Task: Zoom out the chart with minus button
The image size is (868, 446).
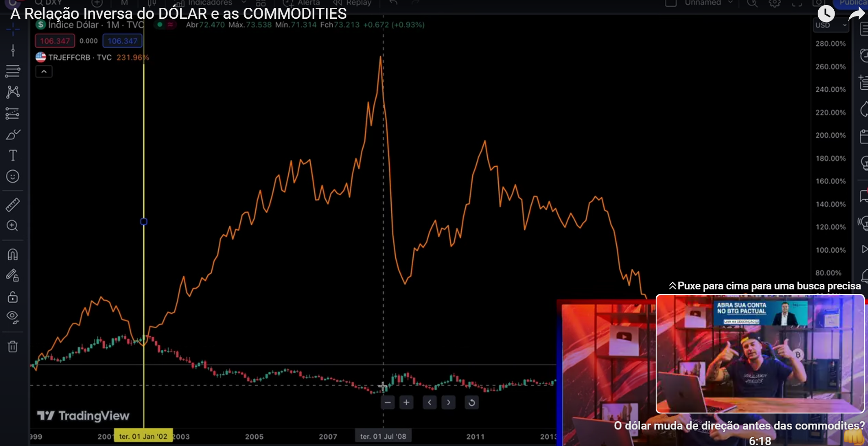Action: (x=388, y=402)
